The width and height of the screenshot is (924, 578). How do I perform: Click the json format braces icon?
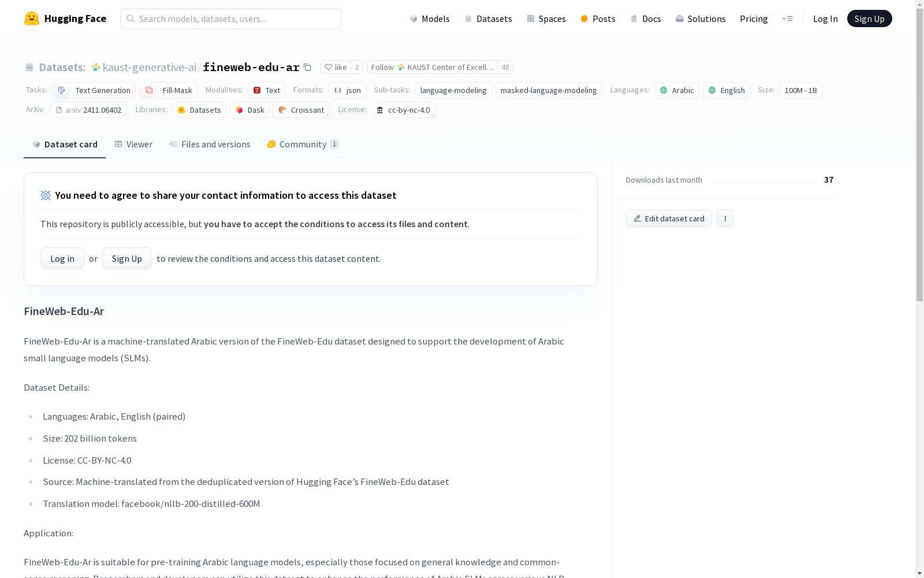pyautogui.click(x=338, y=90)
